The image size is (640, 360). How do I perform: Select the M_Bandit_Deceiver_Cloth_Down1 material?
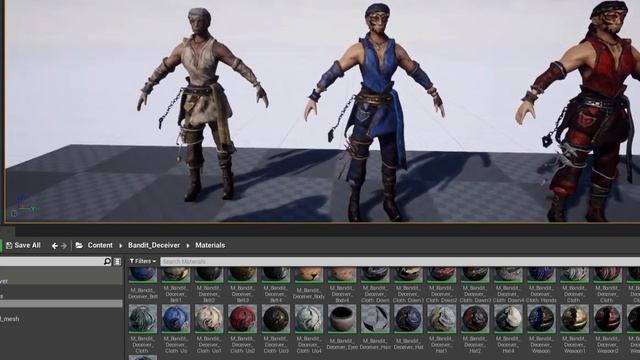click(408, 284)
